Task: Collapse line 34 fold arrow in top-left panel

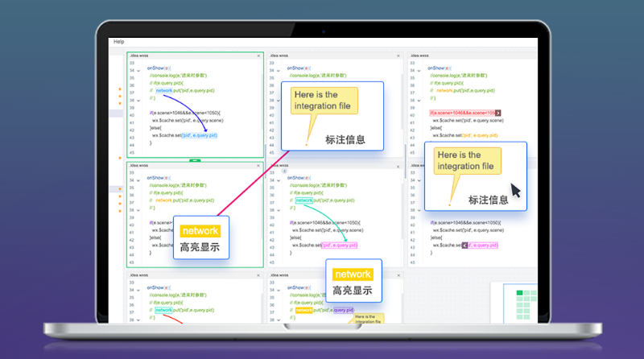Action: tap(138, 70)
